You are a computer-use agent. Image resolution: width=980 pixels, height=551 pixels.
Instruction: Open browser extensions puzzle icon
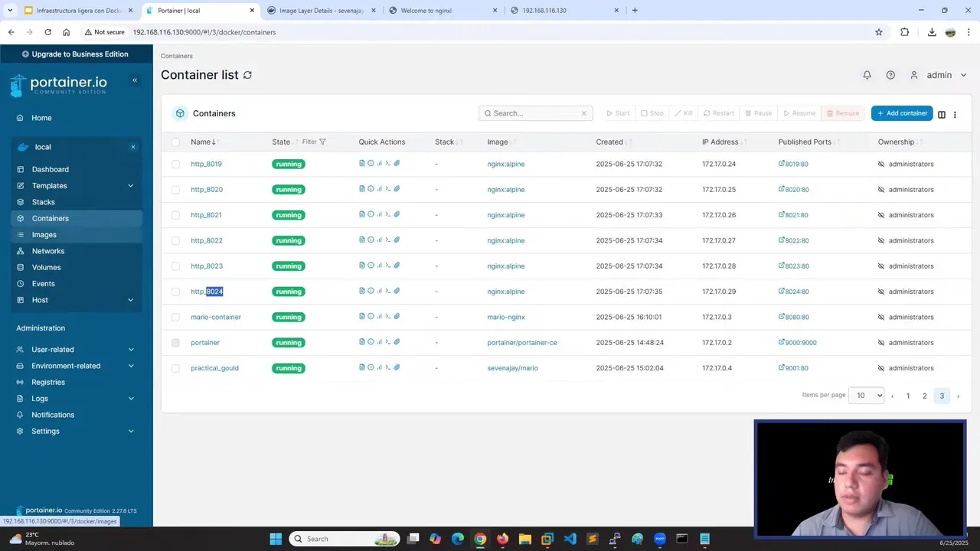click(905, 32)
